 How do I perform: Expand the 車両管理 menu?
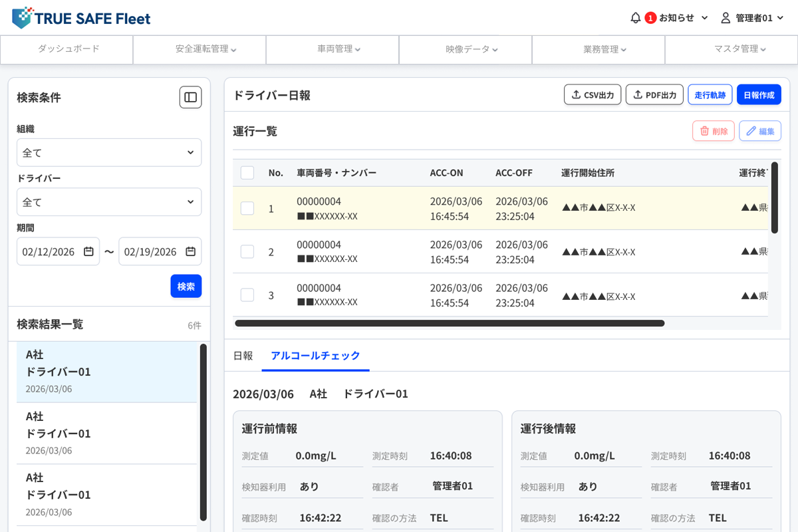332,49
